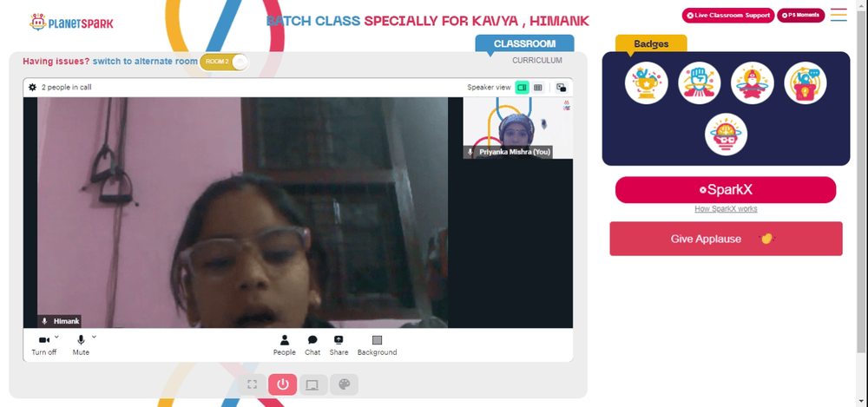This screenshot has width=868, height=407.
Task: Click the brain with glasses badge
Action: [x=726, y=135]
